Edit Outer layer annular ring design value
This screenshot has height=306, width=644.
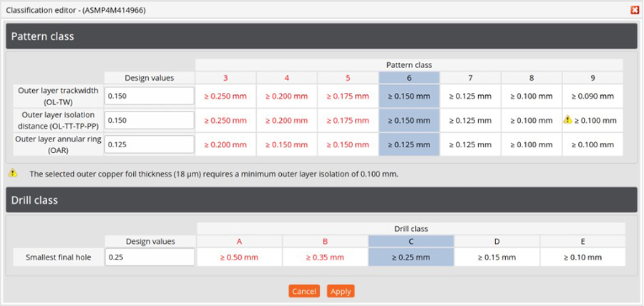(149, 144)
